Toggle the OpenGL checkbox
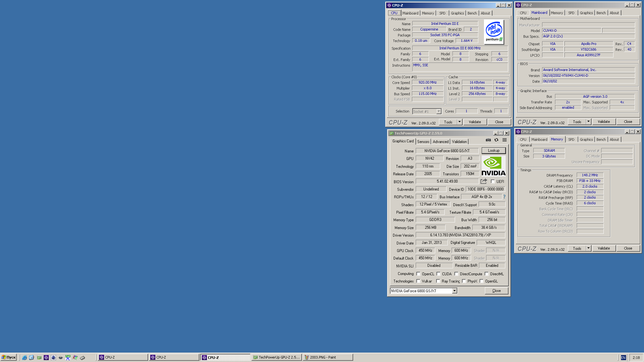 pyautogui.click(x=481, y=281)
